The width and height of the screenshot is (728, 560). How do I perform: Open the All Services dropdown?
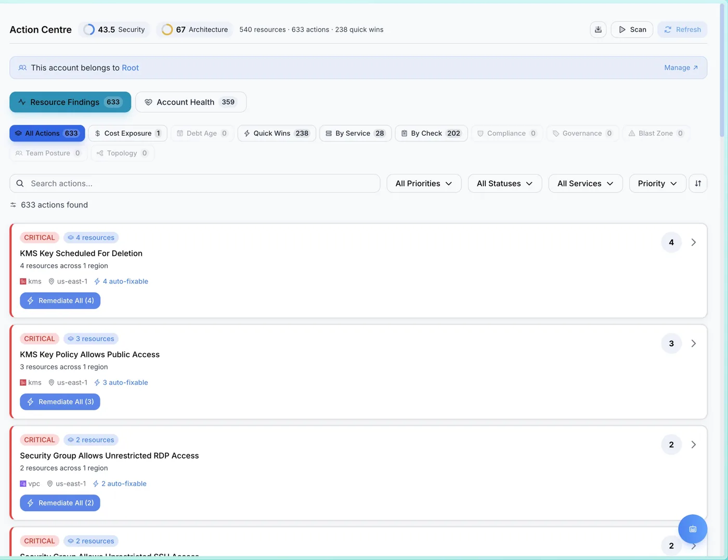(x=586, y=184)
